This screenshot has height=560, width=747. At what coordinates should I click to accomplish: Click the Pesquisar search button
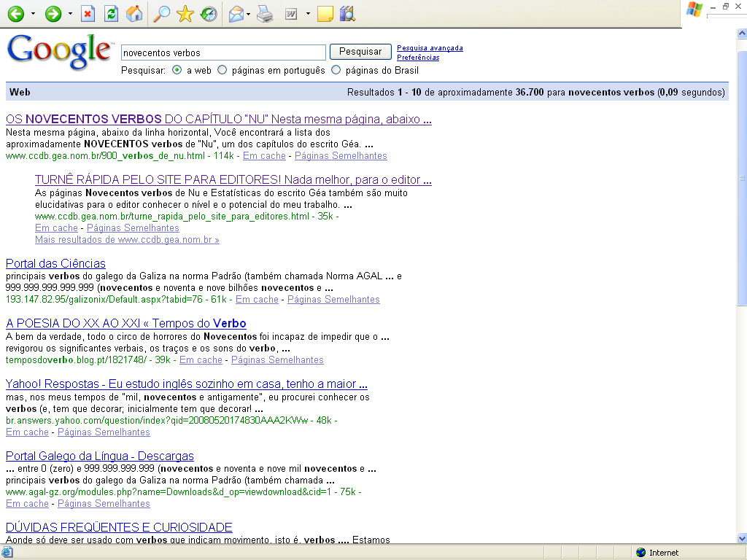(360, 52)
